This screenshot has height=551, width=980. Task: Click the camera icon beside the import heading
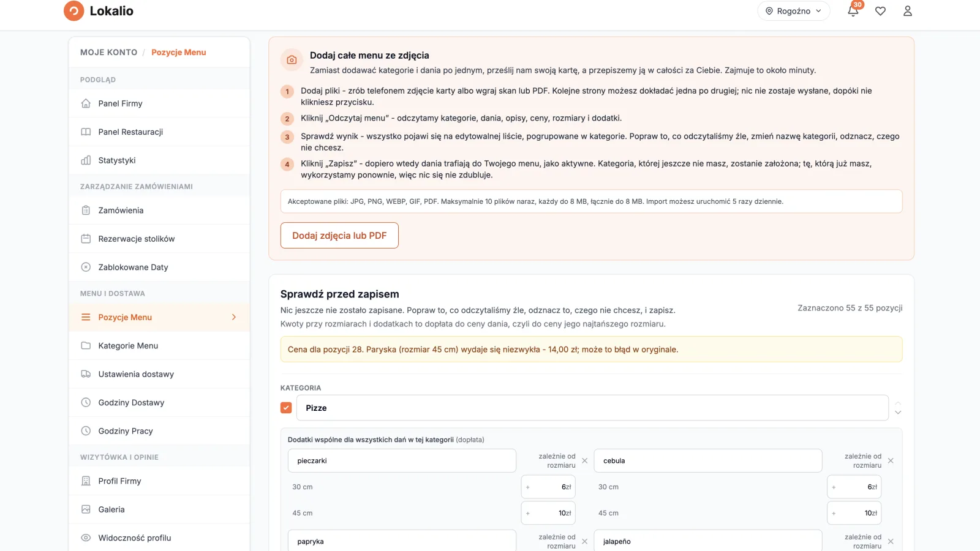coord(292,60)
